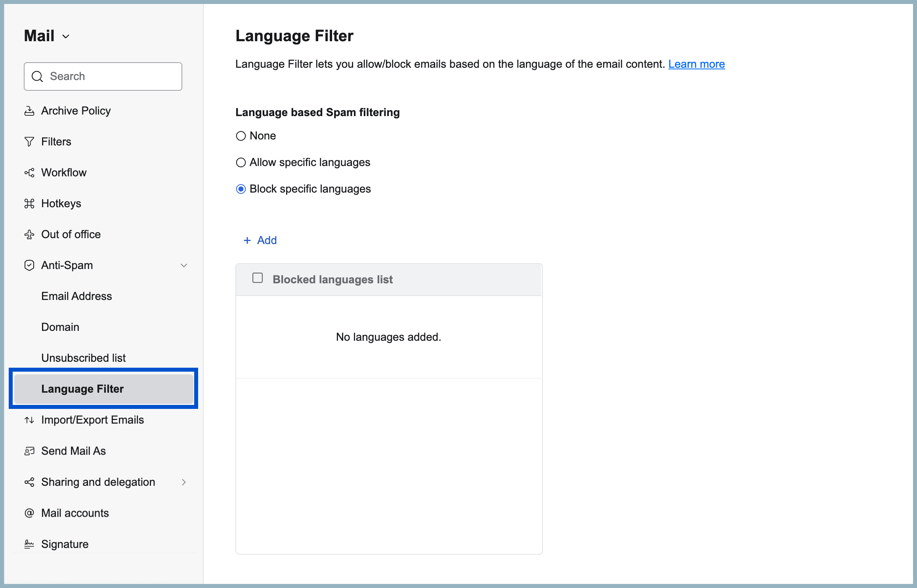Click the Signature pen icon
Image resolution: width=917 pixels, height=588 pixels.
point(29,544)
